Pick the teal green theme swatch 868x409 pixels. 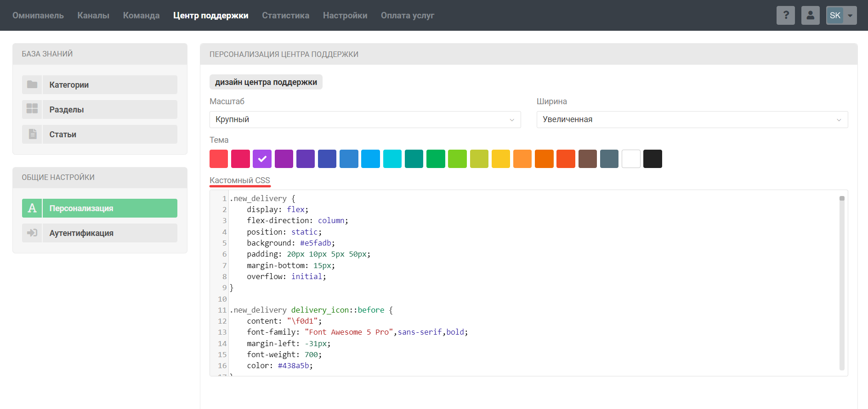tap(414, 159)
